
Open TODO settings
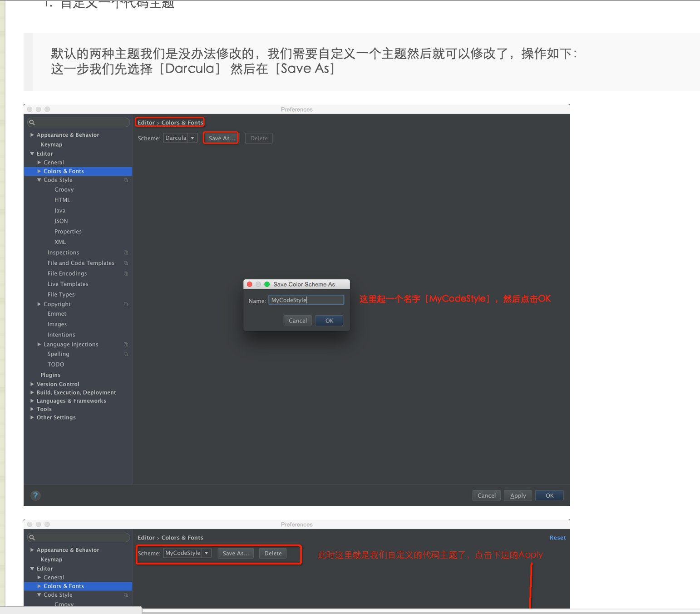(56, 364)
